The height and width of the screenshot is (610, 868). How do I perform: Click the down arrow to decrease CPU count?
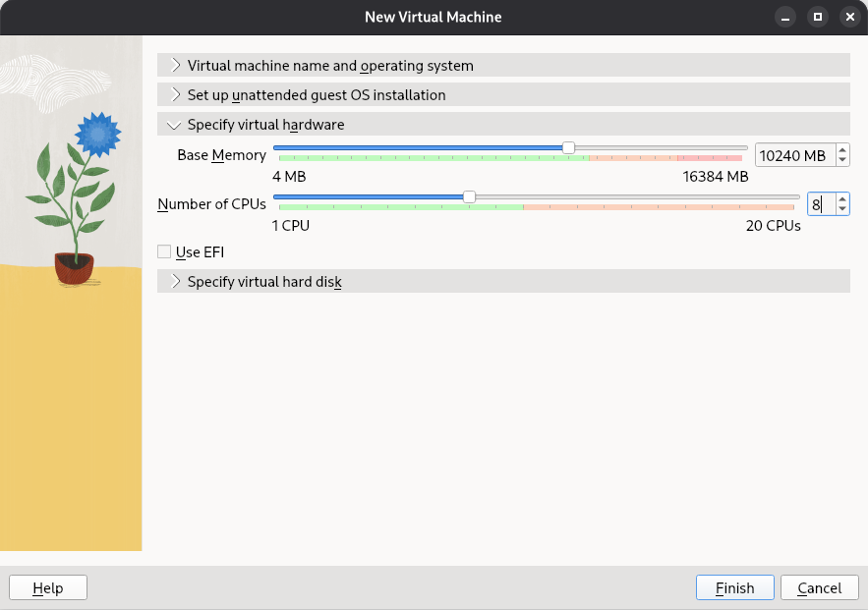click(841, 209)
